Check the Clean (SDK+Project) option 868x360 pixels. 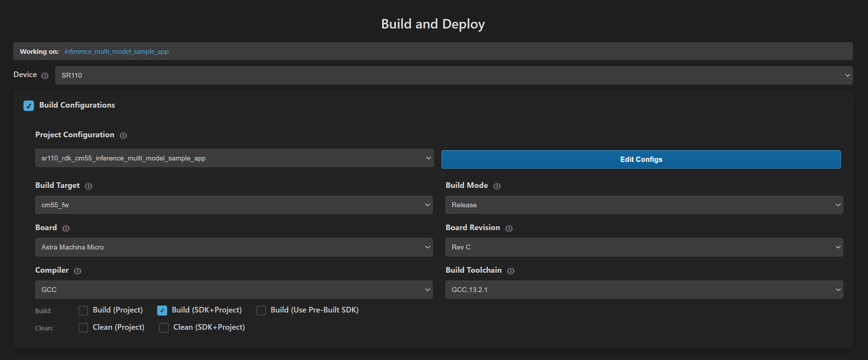(x=163, y=328)
